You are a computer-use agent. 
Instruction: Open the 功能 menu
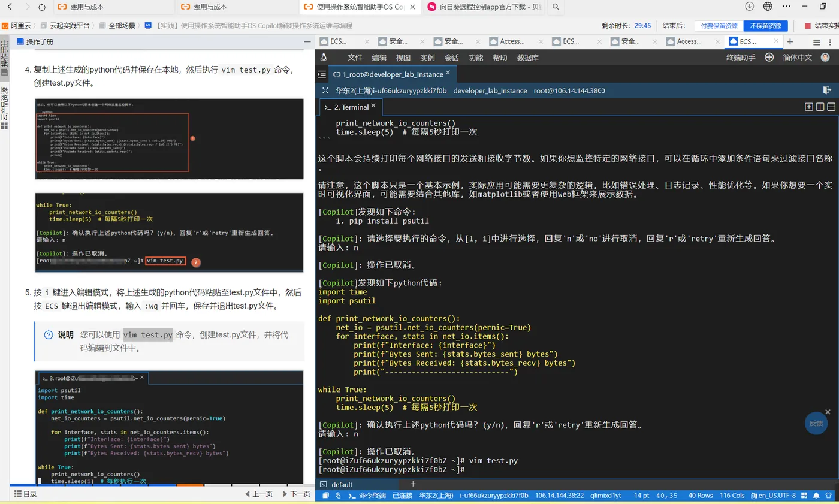[476, 58]
